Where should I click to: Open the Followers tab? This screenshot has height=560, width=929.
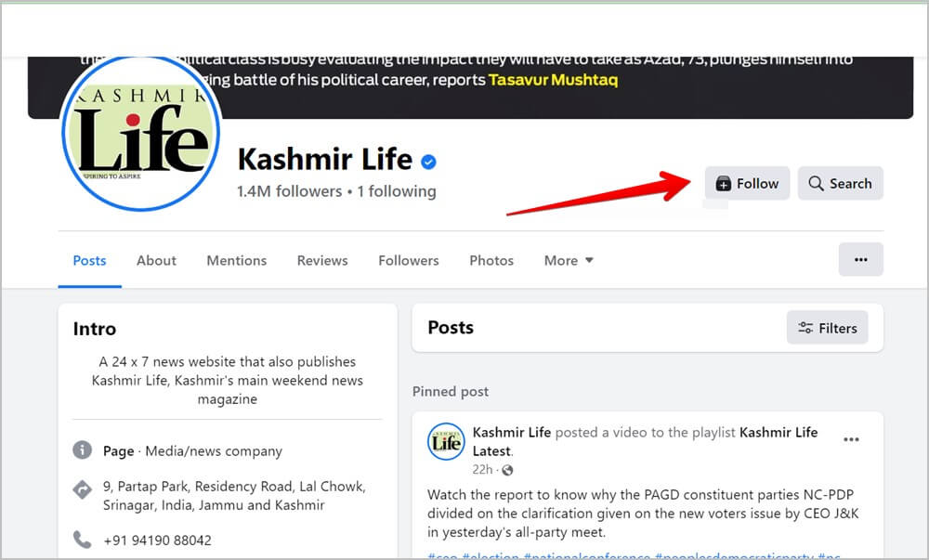click(x=408, y=260)
